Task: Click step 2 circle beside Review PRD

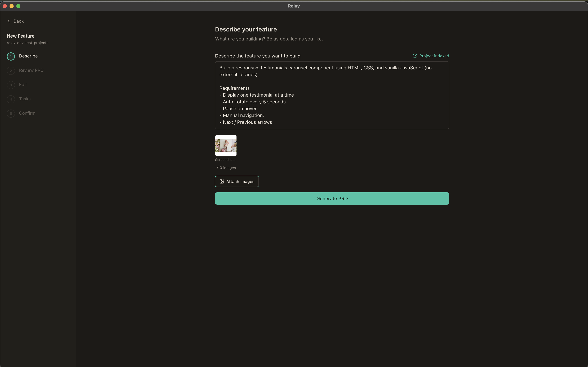Action: [11, 71]
